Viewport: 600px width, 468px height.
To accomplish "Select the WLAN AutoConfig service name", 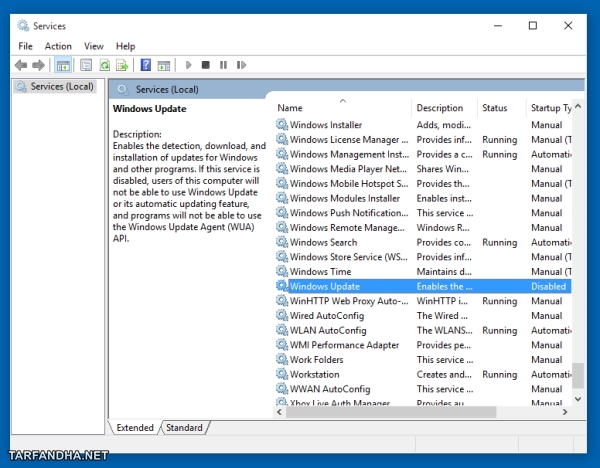I will [328, 330].
